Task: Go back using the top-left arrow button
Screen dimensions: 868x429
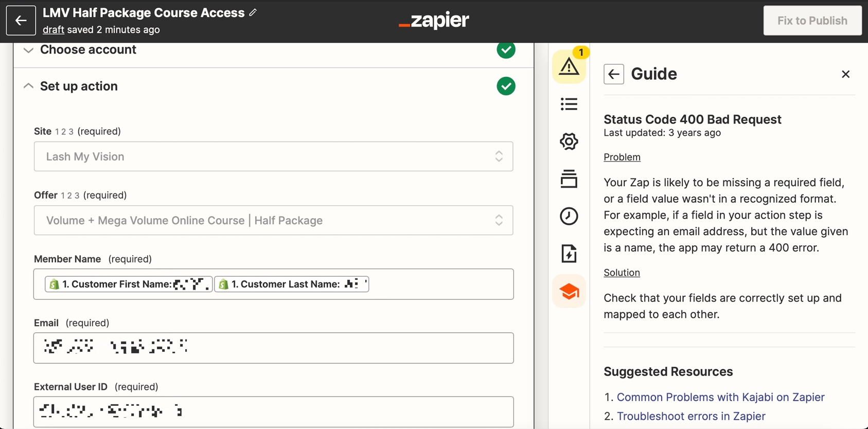Action: [x=21, y=21]
